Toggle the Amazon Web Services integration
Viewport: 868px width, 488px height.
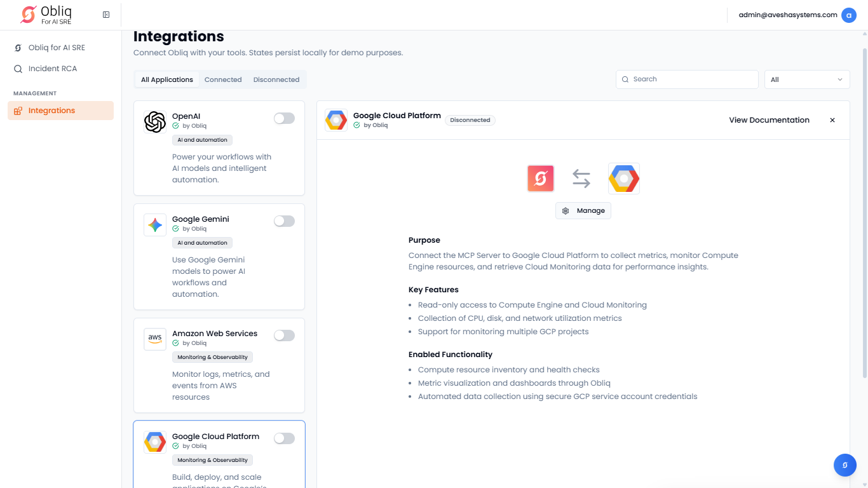[x=284, y=335]
